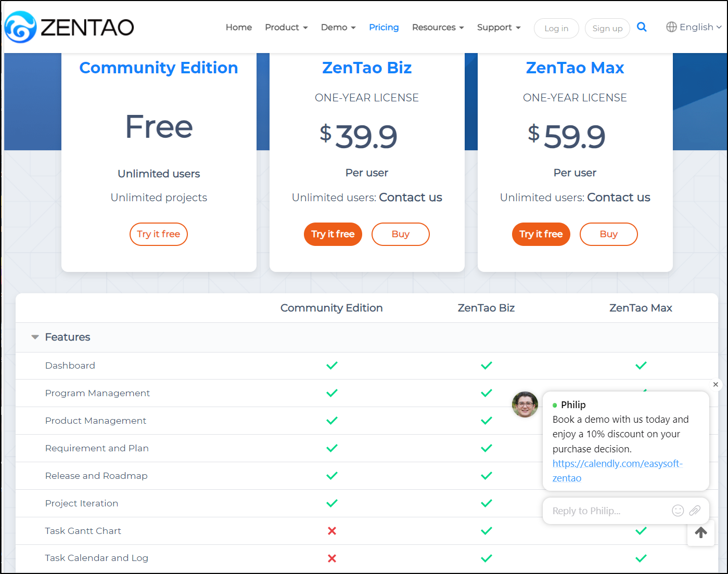Click Dashboard checkmark under ZenTao Max
The width and height of the screenshot is (728, 574).
coord(641,366)
